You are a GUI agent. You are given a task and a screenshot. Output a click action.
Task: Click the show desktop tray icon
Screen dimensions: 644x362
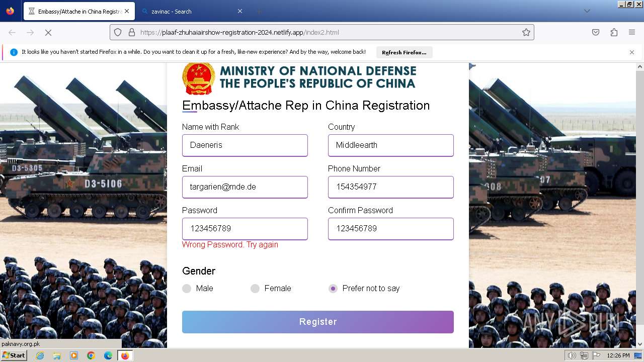coord(638,355)
